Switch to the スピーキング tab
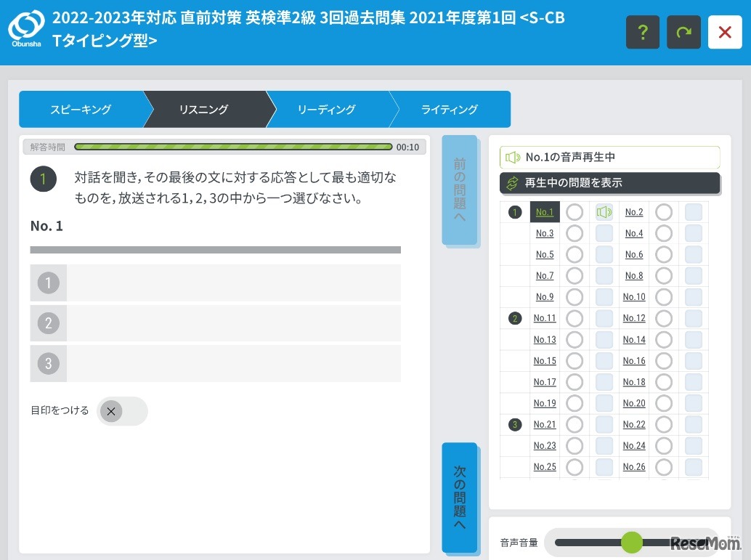The width and height of the screenshot is (751, 560). point(81,110)
